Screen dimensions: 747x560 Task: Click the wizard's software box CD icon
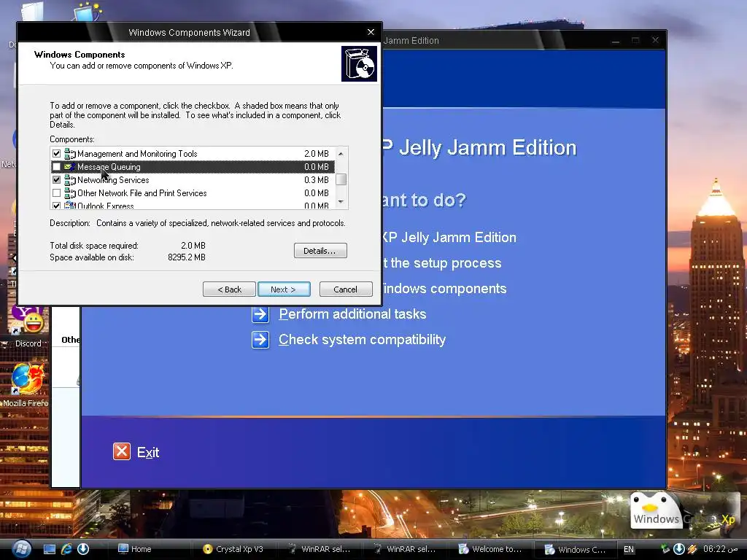(359, 64)
